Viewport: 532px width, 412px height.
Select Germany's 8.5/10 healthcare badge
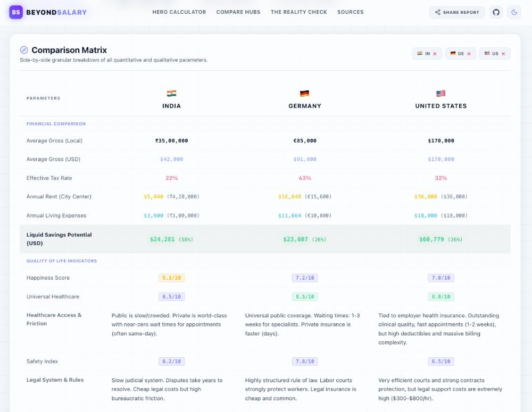pyautogui.click(x=305, y=297)
